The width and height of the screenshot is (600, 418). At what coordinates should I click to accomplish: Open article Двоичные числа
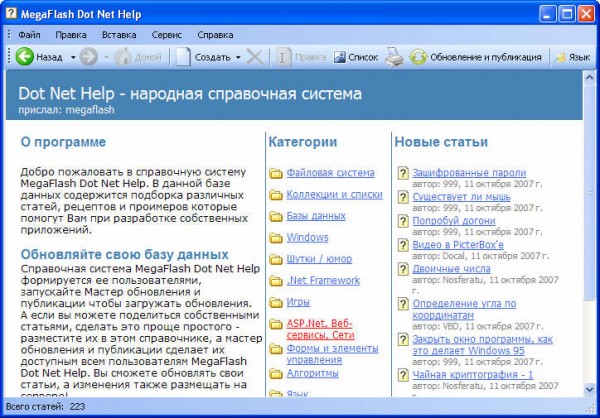(x=452, y=269)
